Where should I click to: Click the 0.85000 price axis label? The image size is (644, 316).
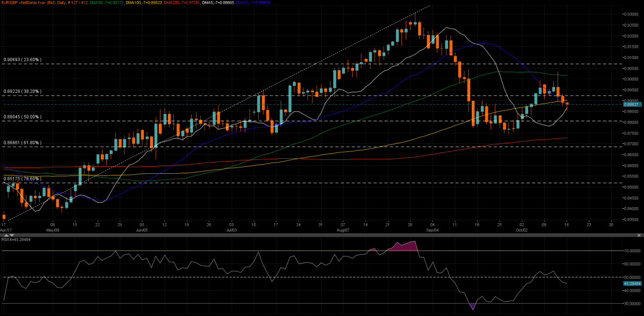click(630, 187)
